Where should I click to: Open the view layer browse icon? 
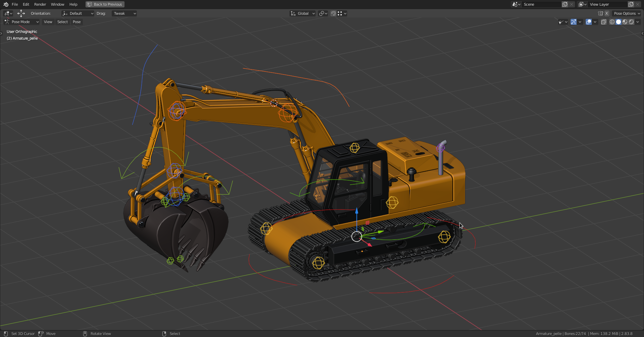(582, 4)
